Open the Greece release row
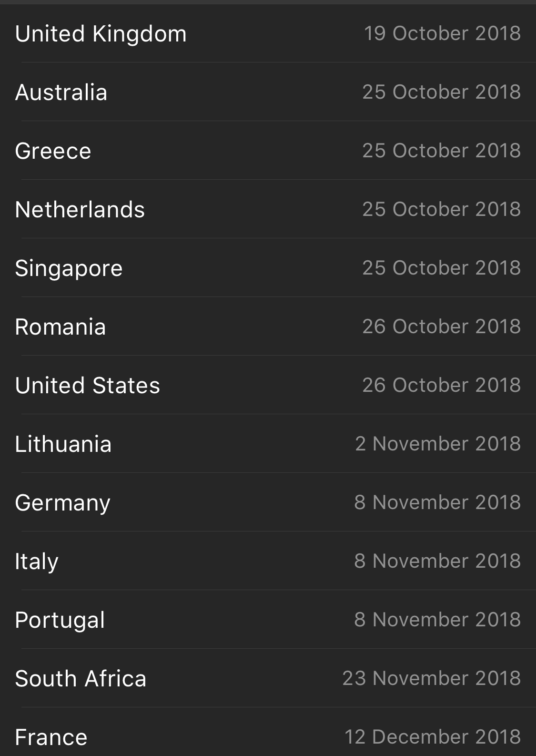The height and width of the screenshot is (756, 536). tap(53, 151)
